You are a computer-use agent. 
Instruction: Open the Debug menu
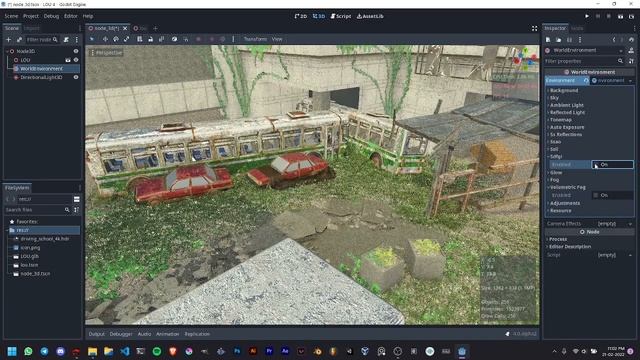pyautogui.click(x=51, y=16)
